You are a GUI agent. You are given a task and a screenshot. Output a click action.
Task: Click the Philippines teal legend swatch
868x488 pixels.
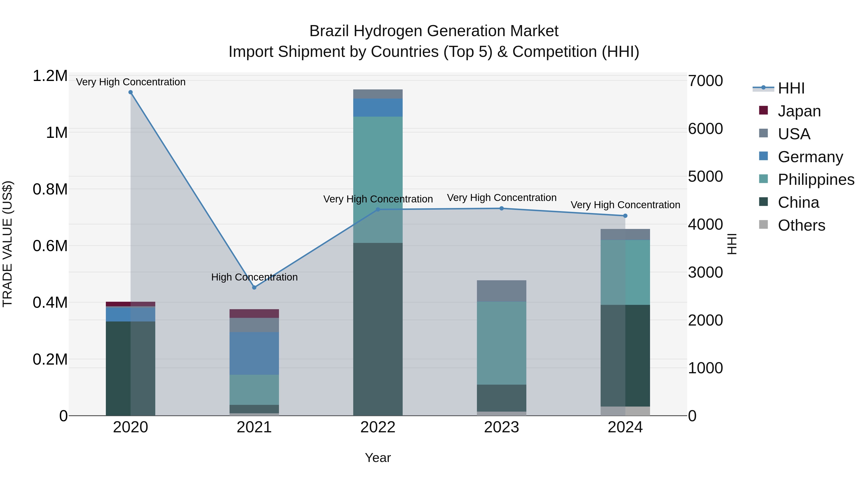764,179
